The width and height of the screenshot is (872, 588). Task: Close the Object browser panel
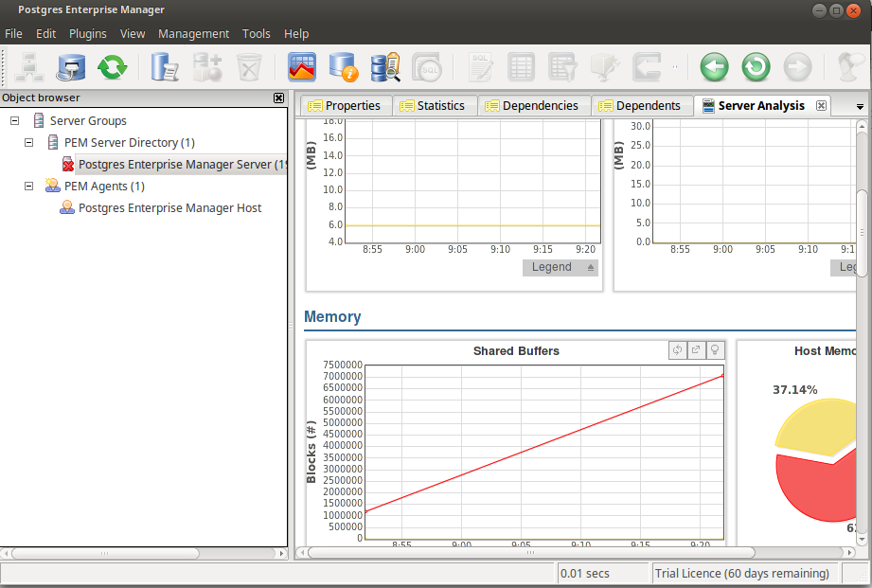click(x=278, y=98)
